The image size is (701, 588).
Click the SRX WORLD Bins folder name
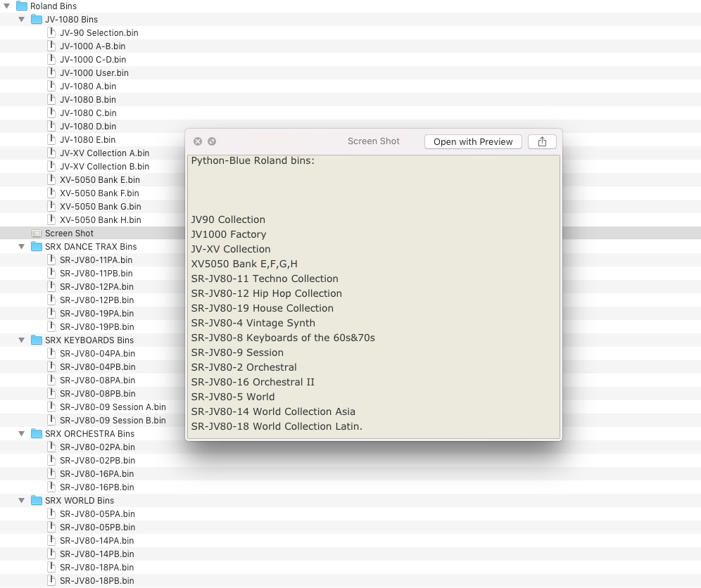[x=79, y=501]
